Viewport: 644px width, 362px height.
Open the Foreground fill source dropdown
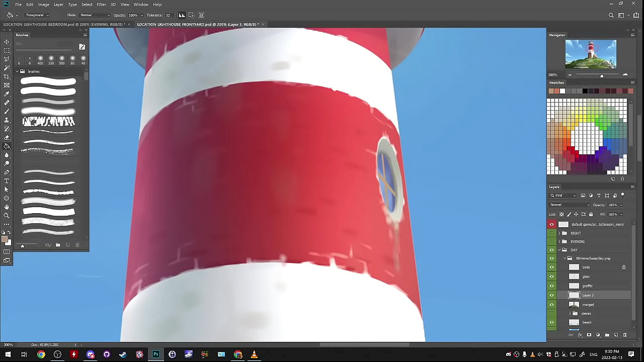(x=37, y=15)
